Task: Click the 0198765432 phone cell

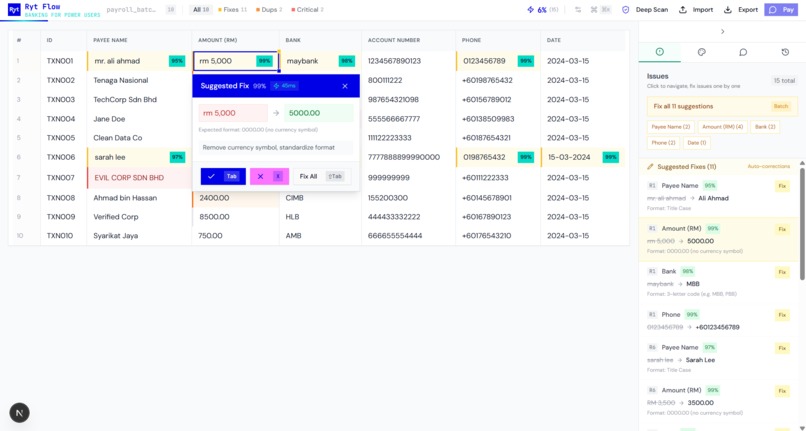Action: point(498,157)
